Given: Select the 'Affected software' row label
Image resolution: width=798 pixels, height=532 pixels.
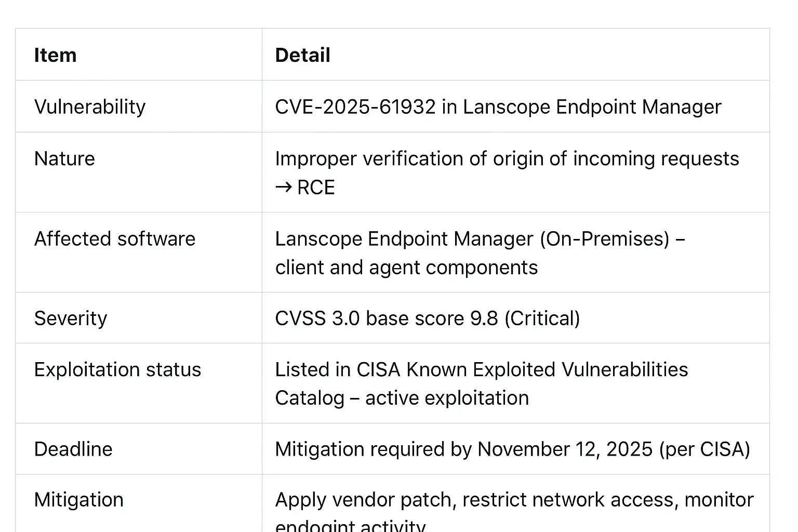Looking at the screenshot, I should [114, 239].
